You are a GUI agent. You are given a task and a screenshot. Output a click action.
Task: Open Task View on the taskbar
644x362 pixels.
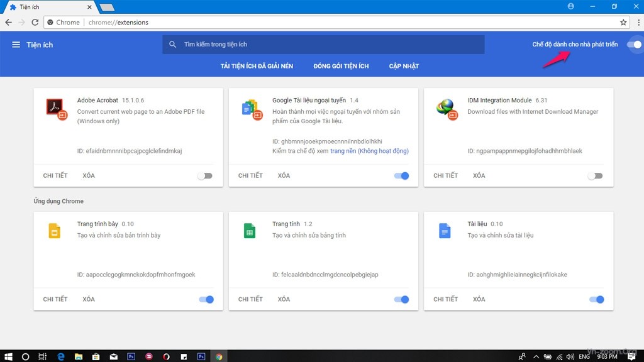click(x=42, y=357)
